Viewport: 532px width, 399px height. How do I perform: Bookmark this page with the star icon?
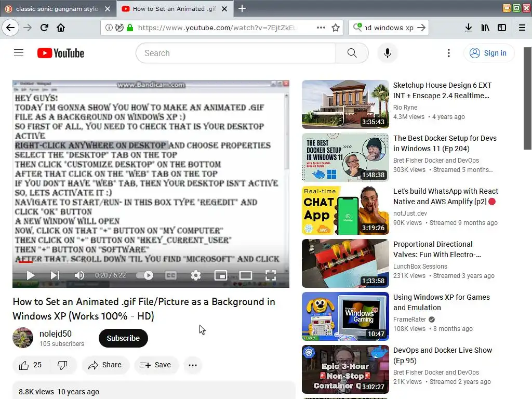coord(336,28)
